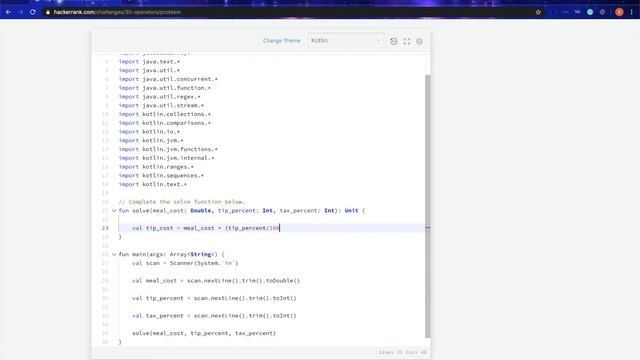Reload the HackerRank page
Screen dimensions: 640x360
[33, 12]
